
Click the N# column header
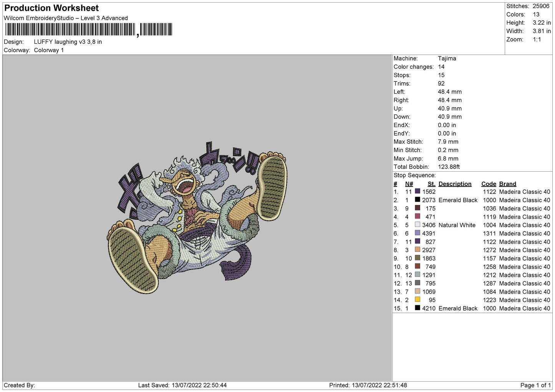(409, 184)
